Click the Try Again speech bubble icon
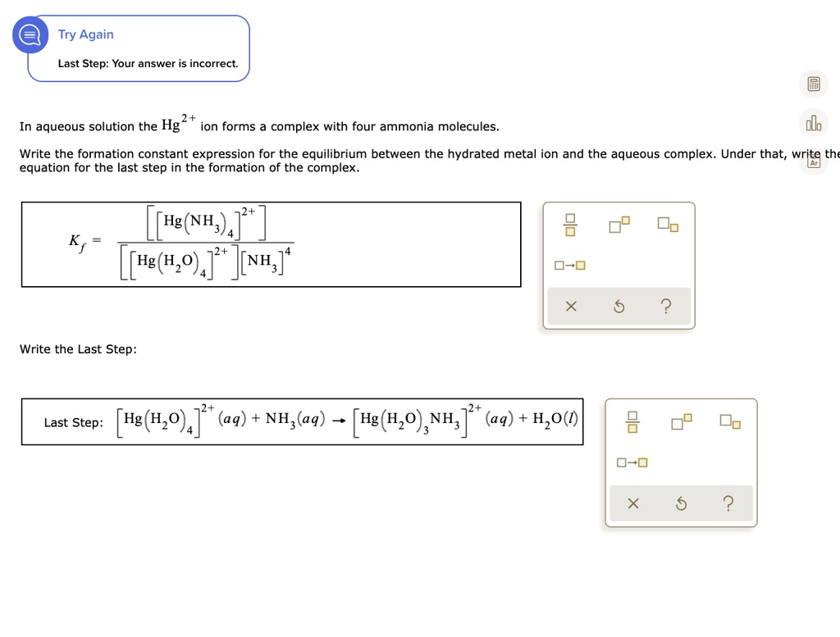 [x=30, y=34]
